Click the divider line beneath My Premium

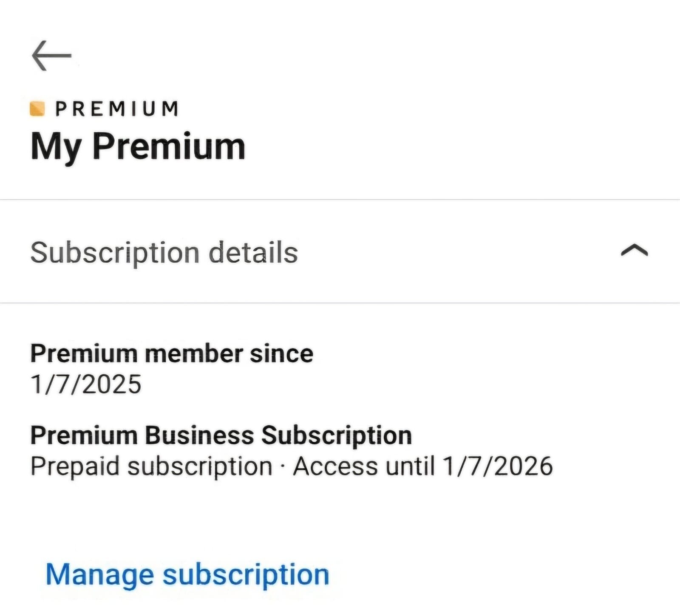pos(340,199)
